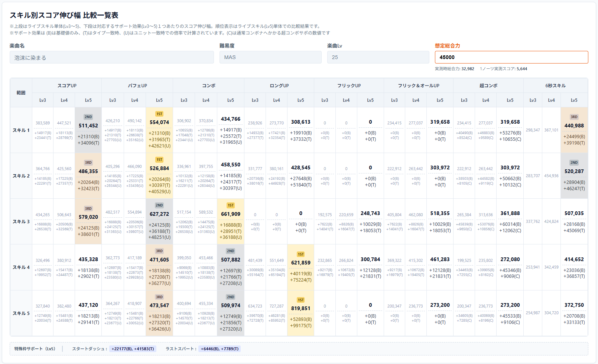Click the 435,328 score value
Image resolution: width=598 pixels, height=364 pixels.
[x=88, y=259]
